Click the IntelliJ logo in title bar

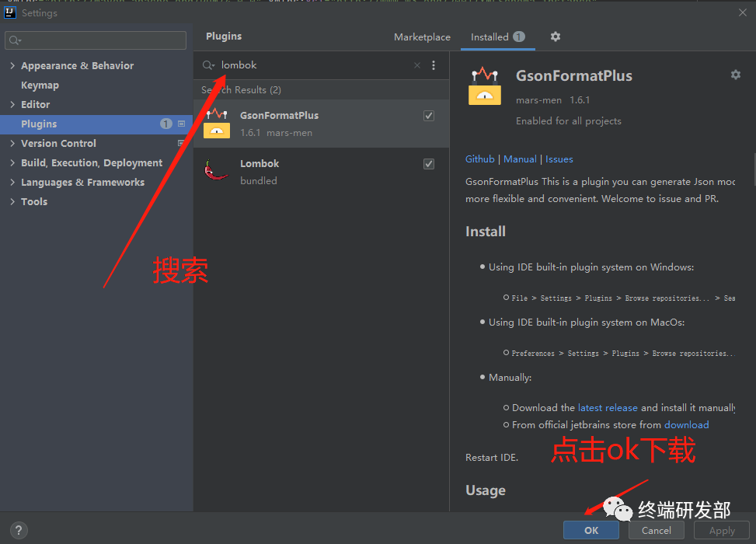tap(9, 12)
